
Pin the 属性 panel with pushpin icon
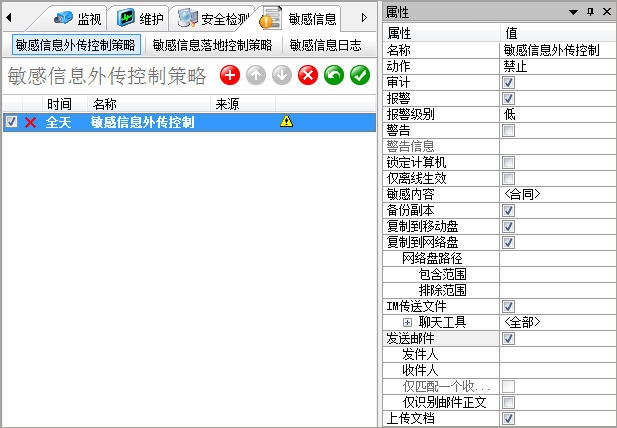click(x=590, y=11)
